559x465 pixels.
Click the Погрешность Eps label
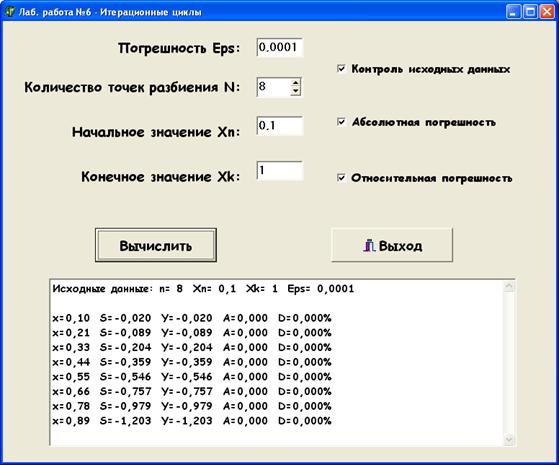(179, 48)
